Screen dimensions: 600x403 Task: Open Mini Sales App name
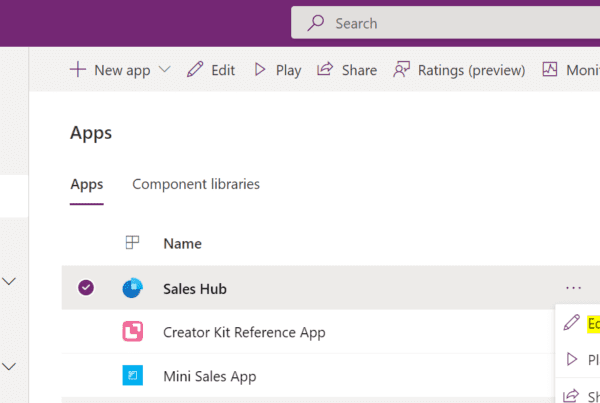210,377
